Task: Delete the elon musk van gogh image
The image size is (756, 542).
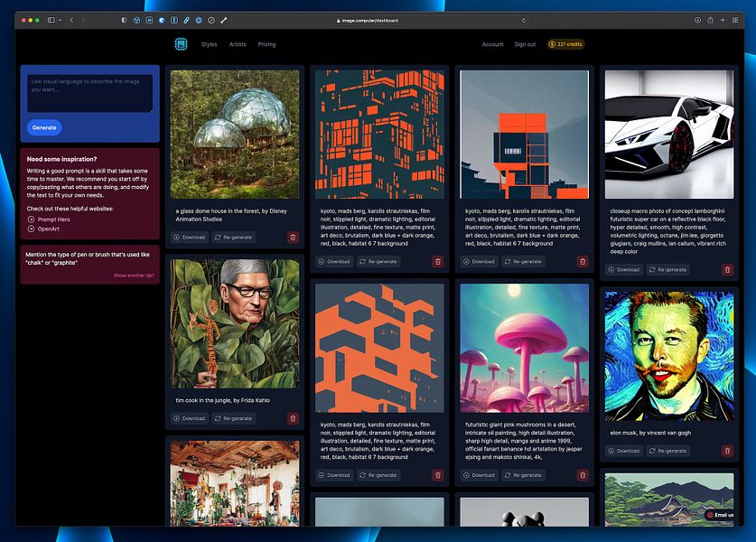Action: (727, 450)
